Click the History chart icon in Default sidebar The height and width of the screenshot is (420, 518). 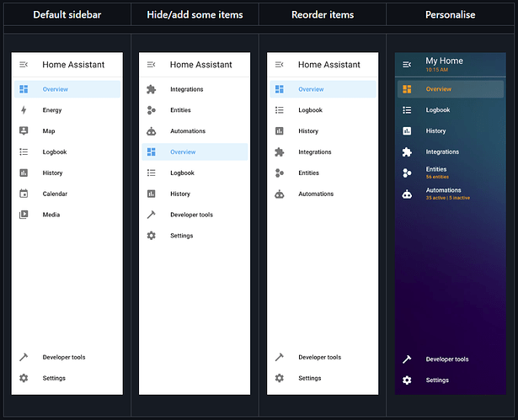click(24, 173)
